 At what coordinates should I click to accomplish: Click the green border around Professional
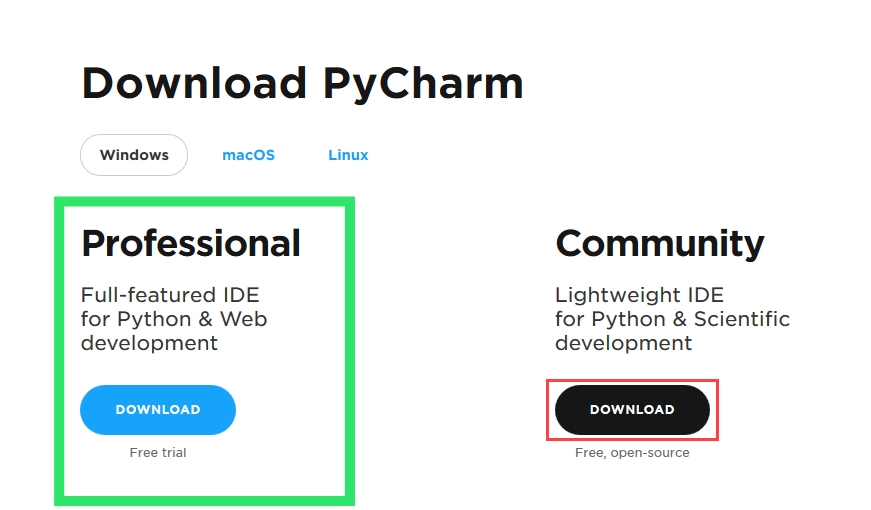[x=59, y=350]
